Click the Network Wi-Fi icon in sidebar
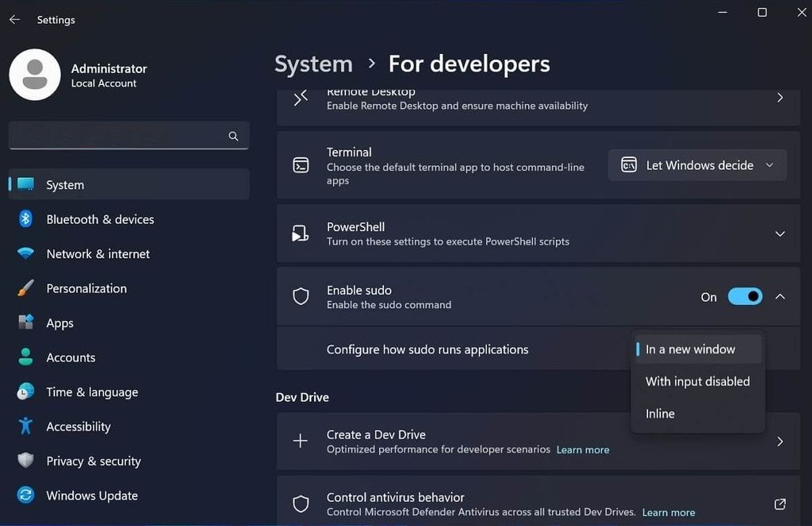 (x=25, y=253)
